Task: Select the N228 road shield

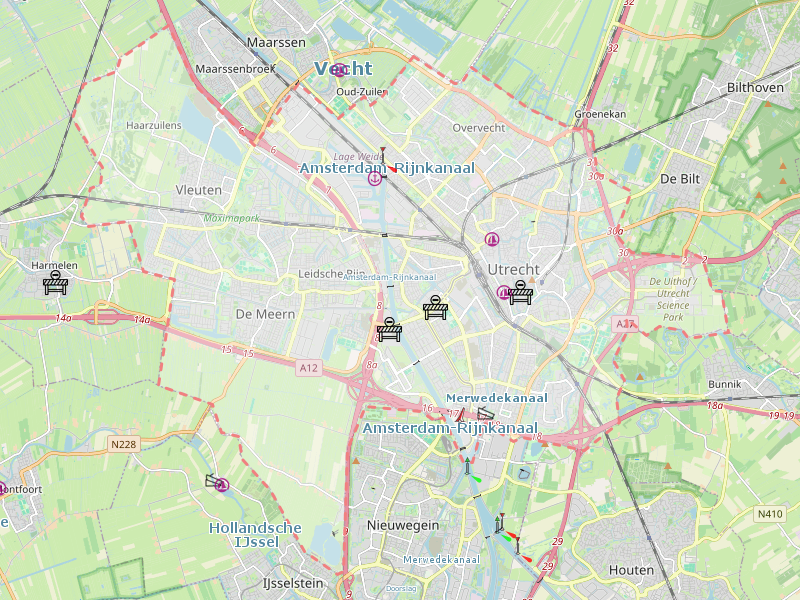Action: point(124,444)
